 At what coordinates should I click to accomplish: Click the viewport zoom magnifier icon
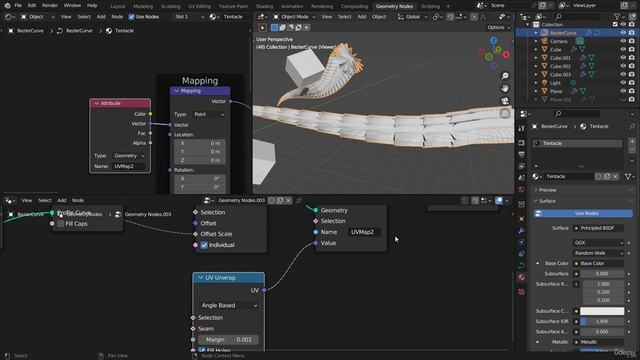tap(505, 76)
